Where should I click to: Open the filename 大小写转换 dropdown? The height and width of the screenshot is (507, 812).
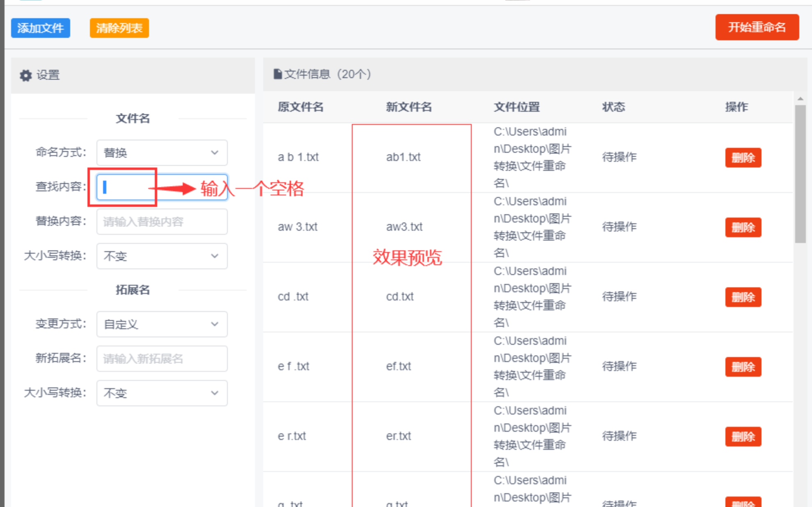click(x=162, y=256)
